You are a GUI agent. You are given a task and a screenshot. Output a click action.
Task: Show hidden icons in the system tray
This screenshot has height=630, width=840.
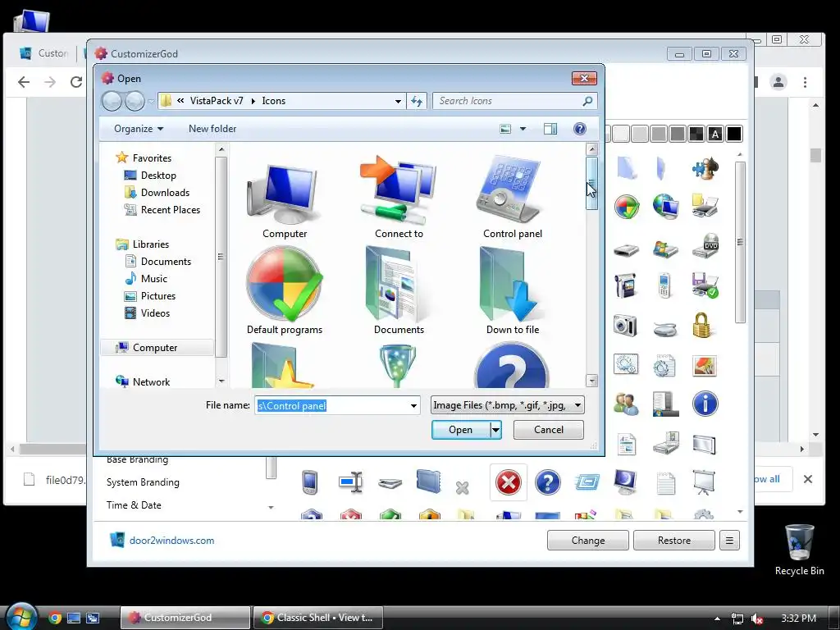point(717,619)
